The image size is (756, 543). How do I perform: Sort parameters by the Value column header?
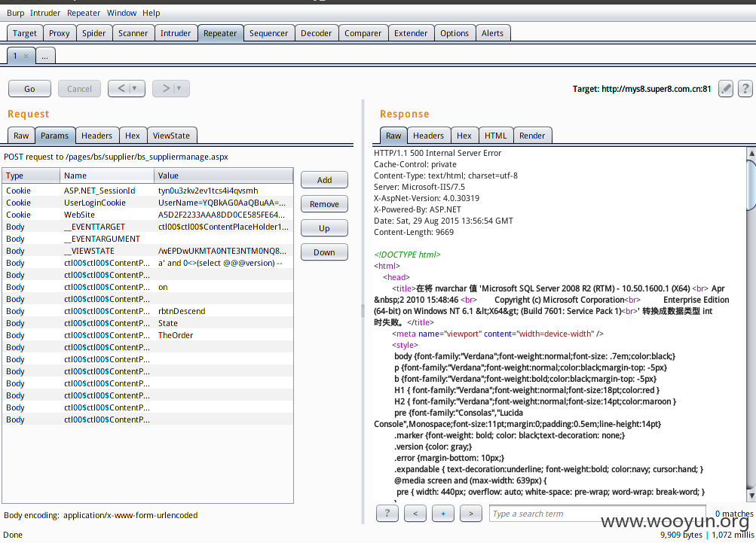click(x=224, y=175)
